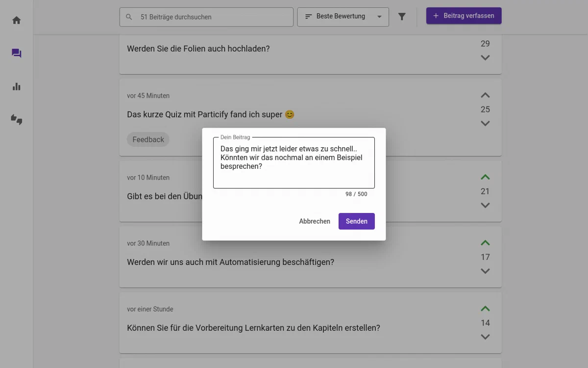
Task: Open the home page from sidebar
Action: [x=17, y=20]
